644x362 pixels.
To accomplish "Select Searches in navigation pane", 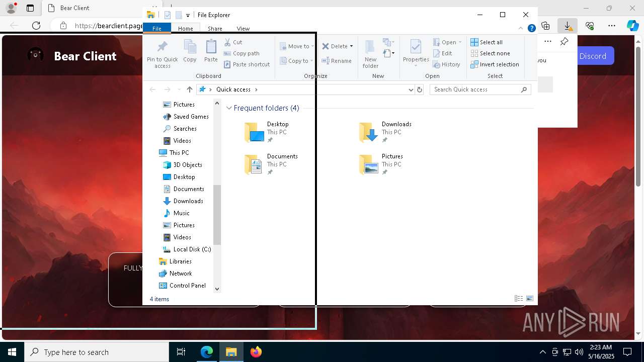I will (180, 129).
